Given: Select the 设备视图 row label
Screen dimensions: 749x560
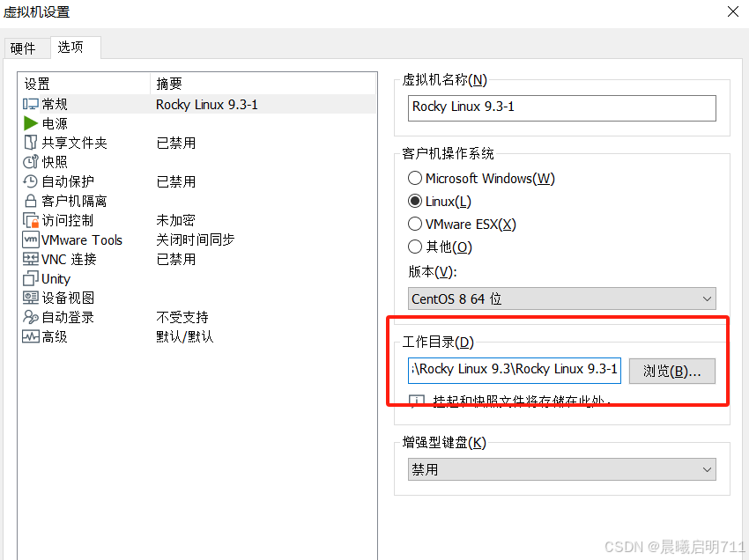Looking at the screenshot, I should [68, 298].
